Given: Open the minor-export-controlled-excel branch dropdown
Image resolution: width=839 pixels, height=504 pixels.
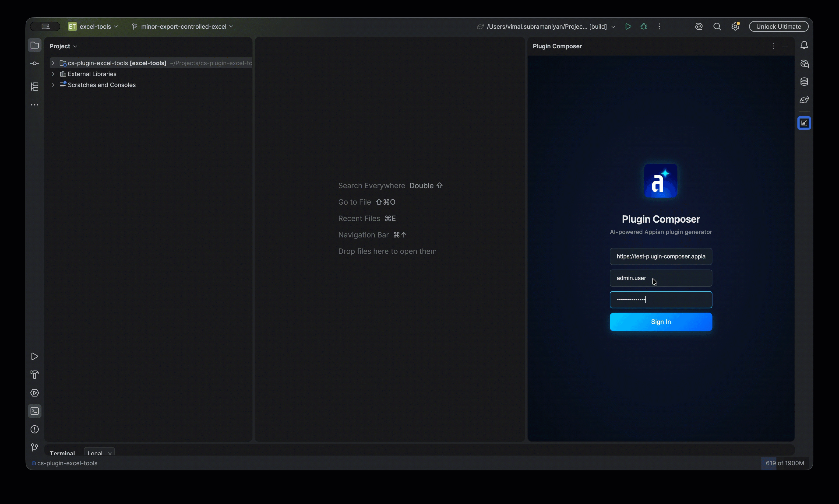Looking at the screenshot, I should 183,27.
